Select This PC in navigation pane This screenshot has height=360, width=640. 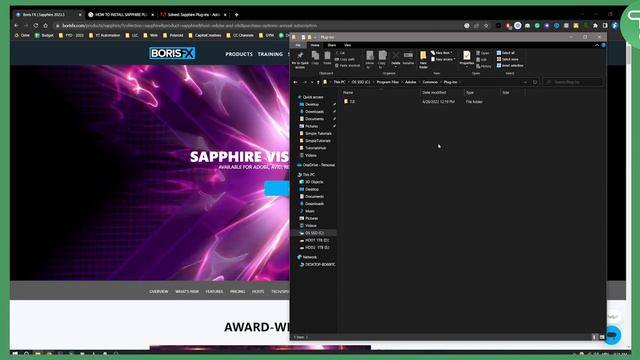pyautogui.click(x=306, y=174)
